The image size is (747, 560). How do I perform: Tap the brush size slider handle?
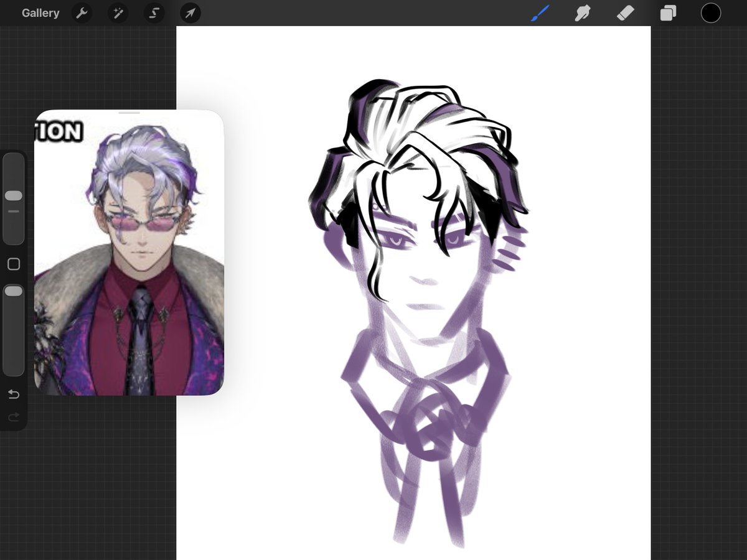[13, 196]
